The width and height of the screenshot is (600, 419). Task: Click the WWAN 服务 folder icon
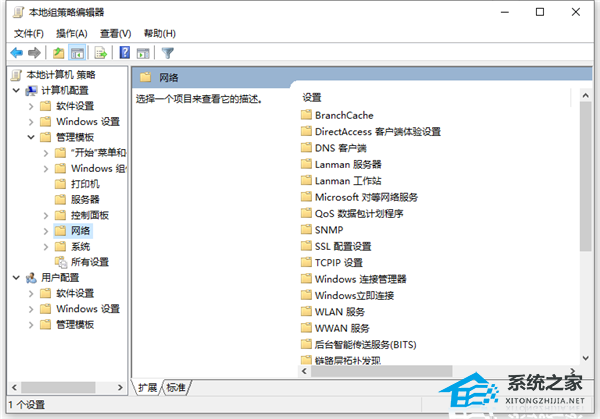click(x=306, y=328)
